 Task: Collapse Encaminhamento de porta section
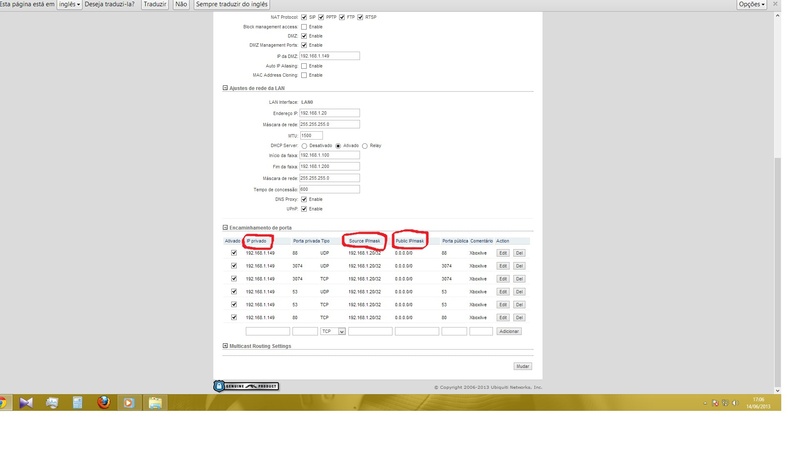pos(225,228)
